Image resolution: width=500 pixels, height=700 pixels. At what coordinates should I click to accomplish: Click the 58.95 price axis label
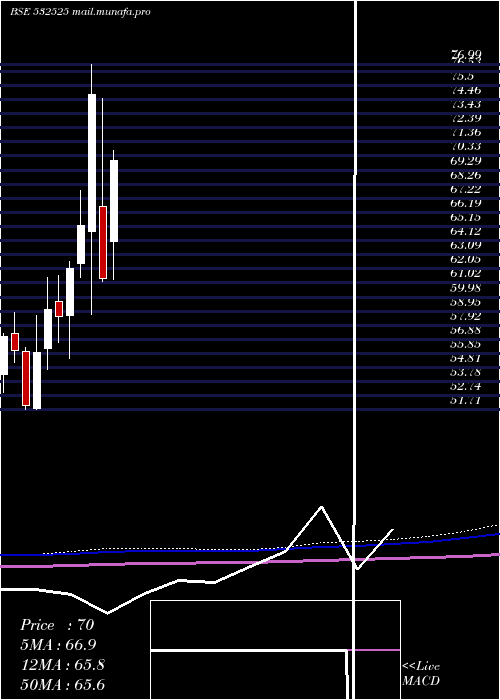(x=466, y=302)
